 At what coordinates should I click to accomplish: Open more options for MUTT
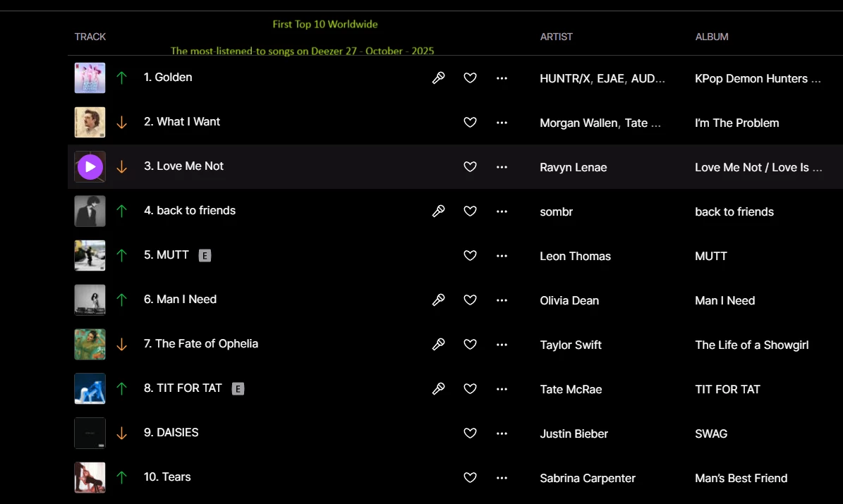[502, 256]
